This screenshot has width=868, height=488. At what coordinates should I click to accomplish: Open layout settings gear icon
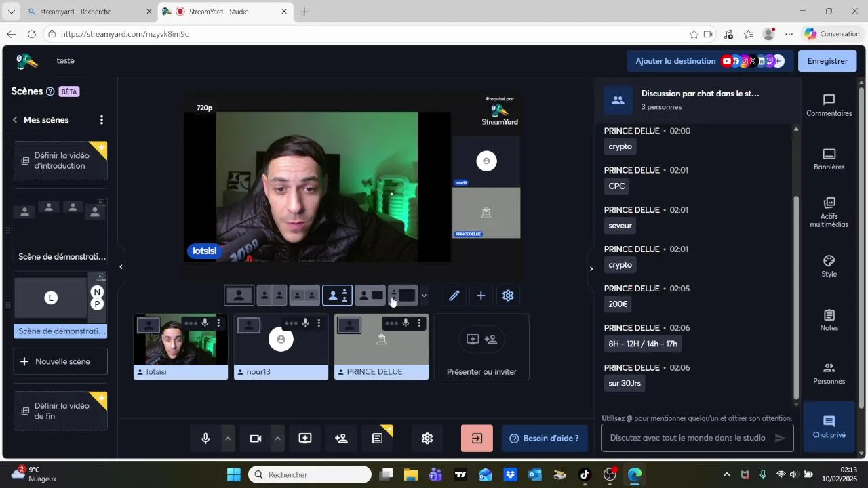click(x=508, y=296)
